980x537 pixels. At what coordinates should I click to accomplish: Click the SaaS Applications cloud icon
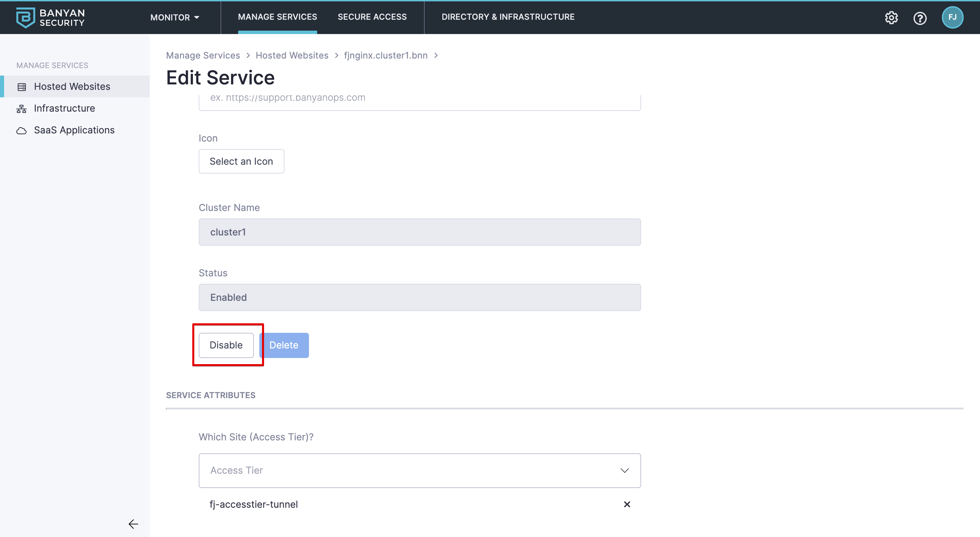coord(22,131)
